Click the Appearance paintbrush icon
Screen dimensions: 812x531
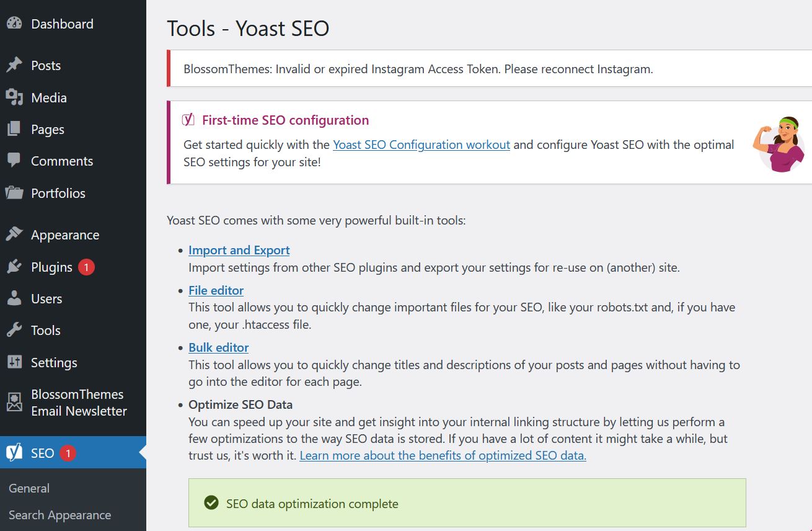click(x=14, y=234)
